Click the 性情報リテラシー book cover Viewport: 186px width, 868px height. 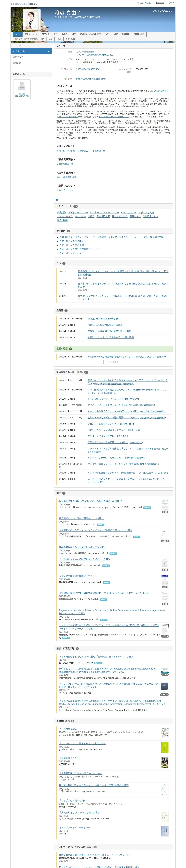point(165,762)
